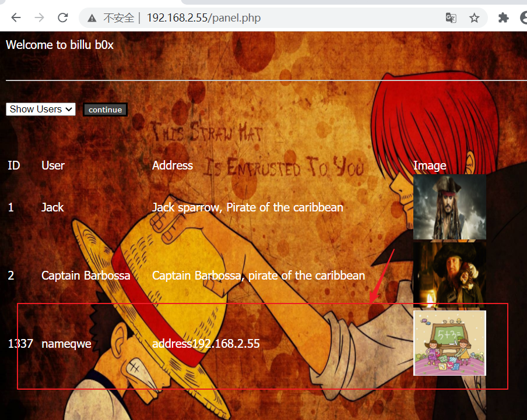
Task: Click the continue button
Action: click(105, 110)
